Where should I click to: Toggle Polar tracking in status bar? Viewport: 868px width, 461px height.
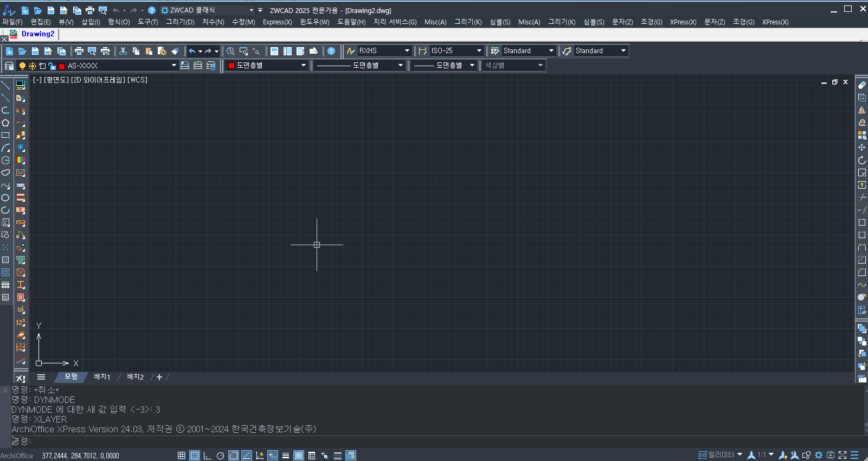220,456
